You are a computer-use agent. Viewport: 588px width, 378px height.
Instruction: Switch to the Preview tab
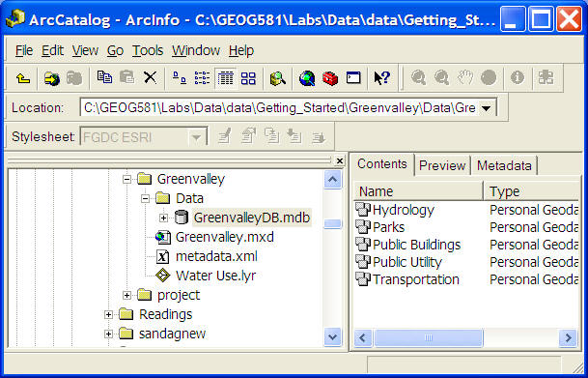pyautogui.click(x=442, y=165)
